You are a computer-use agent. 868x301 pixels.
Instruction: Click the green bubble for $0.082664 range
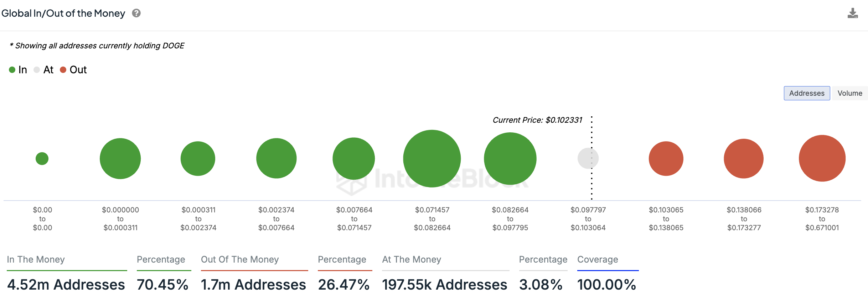click(x=510, y=158)
